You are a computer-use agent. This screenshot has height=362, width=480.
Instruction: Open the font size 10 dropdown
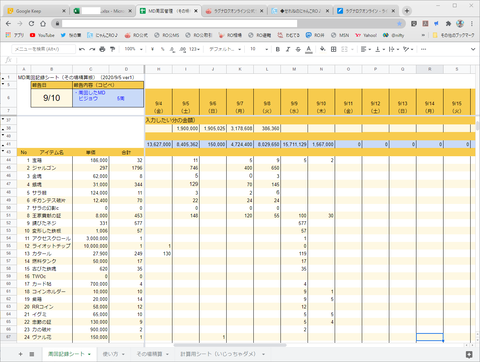pyautogui.click(x=259, y=49)
